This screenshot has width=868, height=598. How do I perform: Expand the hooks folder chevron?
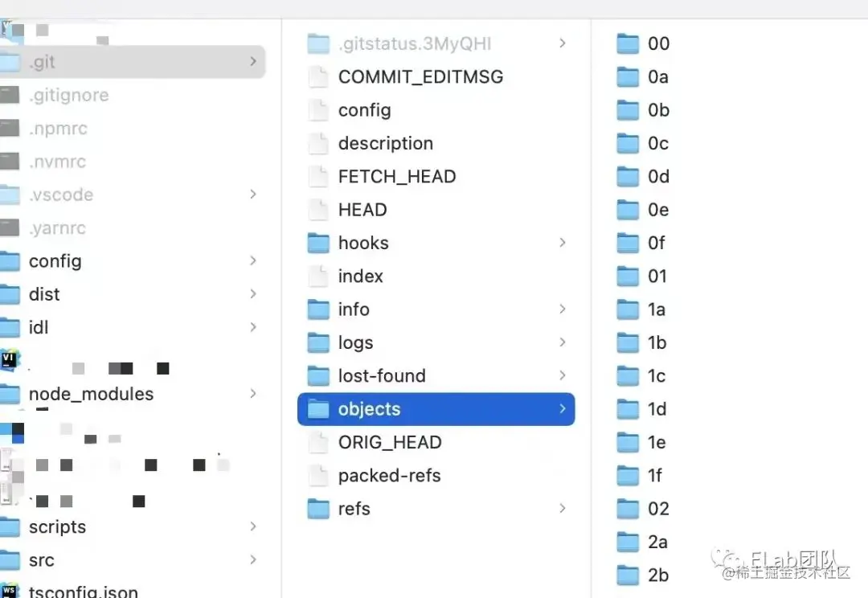click(563, 243)
